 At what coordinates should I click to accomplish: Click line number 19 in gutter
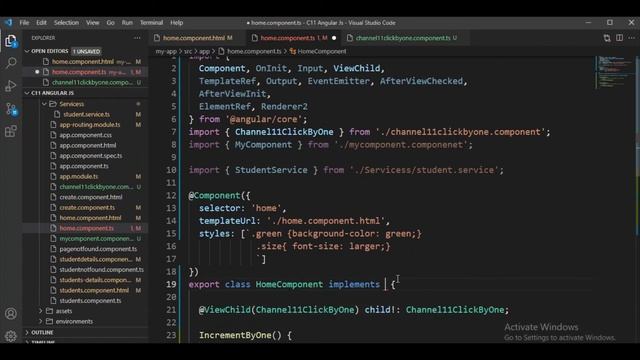point(171,284)
